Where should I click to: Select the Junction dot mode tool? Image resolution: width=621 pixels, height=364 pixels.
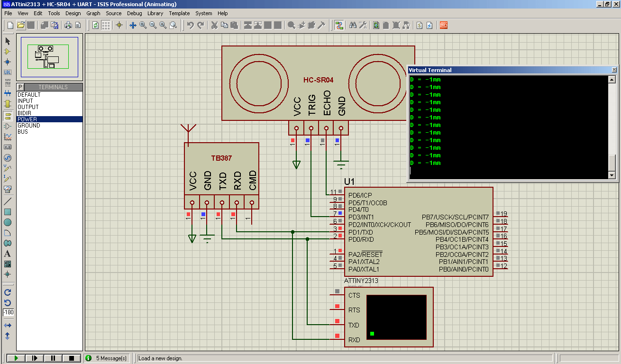coord(8,62)
